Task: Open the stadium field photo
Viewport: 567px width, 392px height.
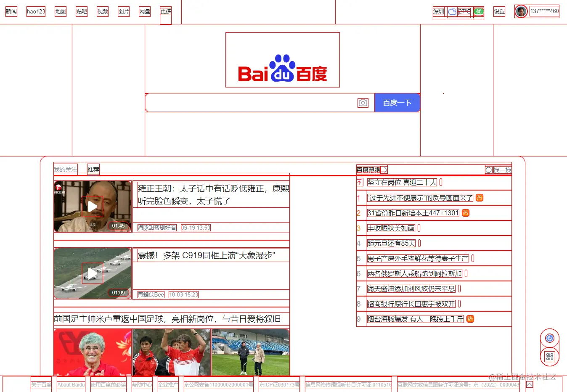Action: point(251,352)
